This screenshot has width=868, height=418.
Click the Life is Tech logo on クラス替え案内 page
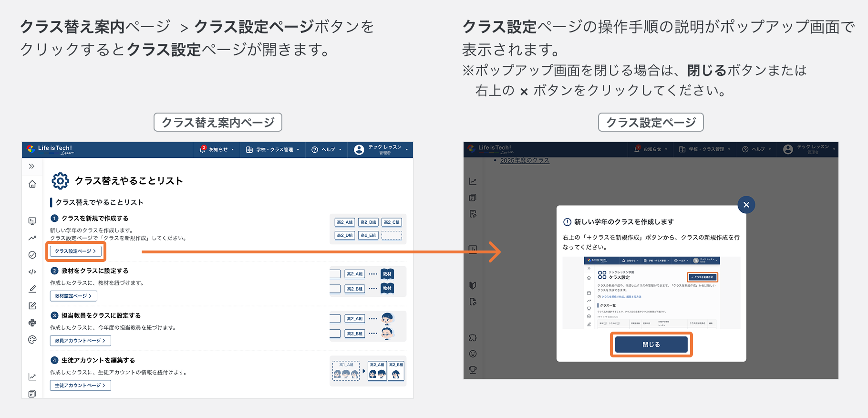point(51,149)
